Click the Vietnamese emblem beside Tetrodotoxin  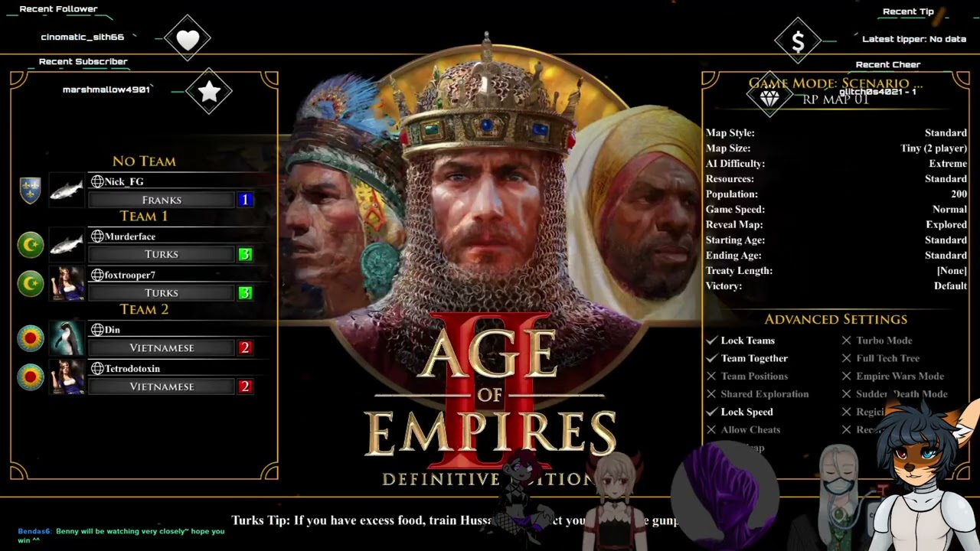pyautogui.click(x=31, y=377)
